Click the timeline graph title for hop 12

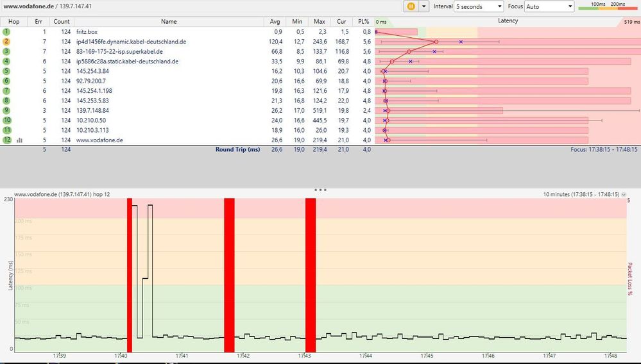pyautogui.click(x=62, y=194)
